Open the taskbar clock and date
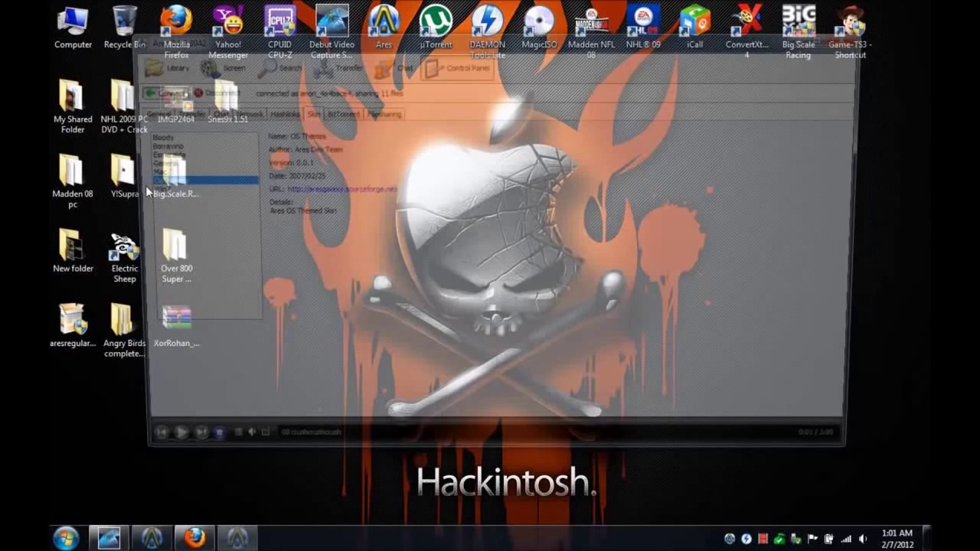 (x=897, y=538)
